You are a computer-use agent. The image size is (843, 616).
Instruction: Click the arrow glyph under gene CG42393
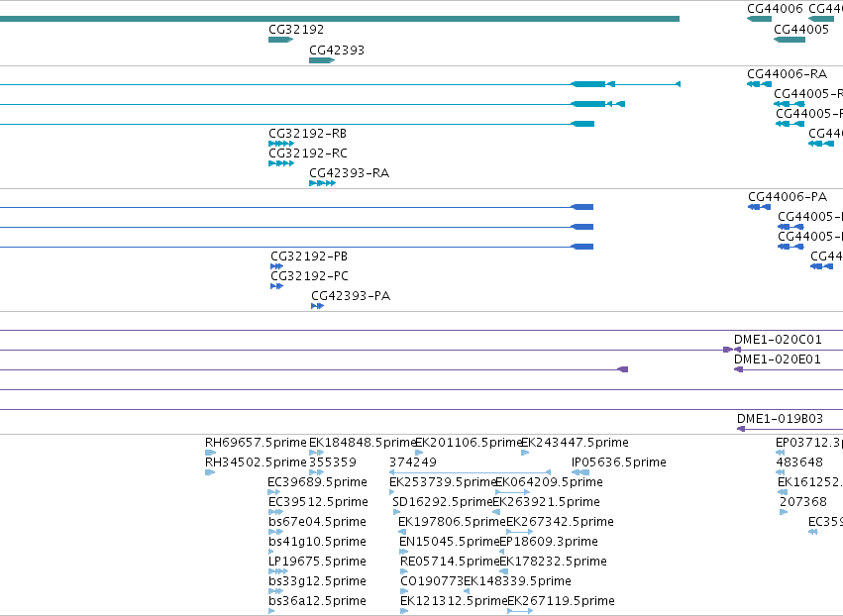coord(322,60)
